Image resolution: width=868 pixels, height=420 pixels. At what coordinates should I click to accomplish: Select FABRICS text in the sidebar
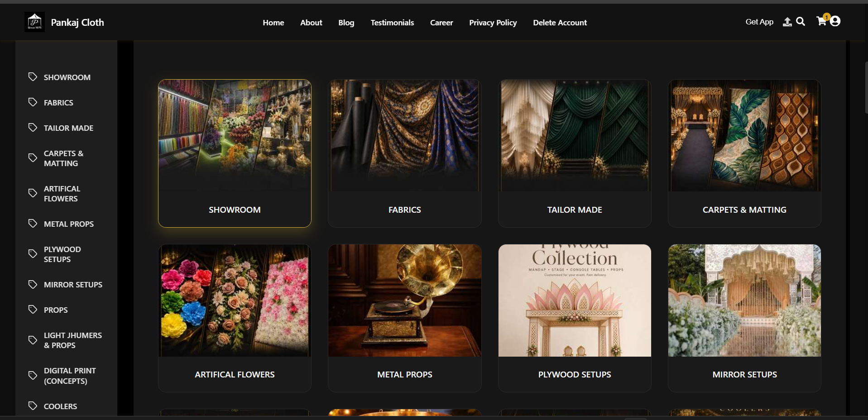click(x=58, y=103)
